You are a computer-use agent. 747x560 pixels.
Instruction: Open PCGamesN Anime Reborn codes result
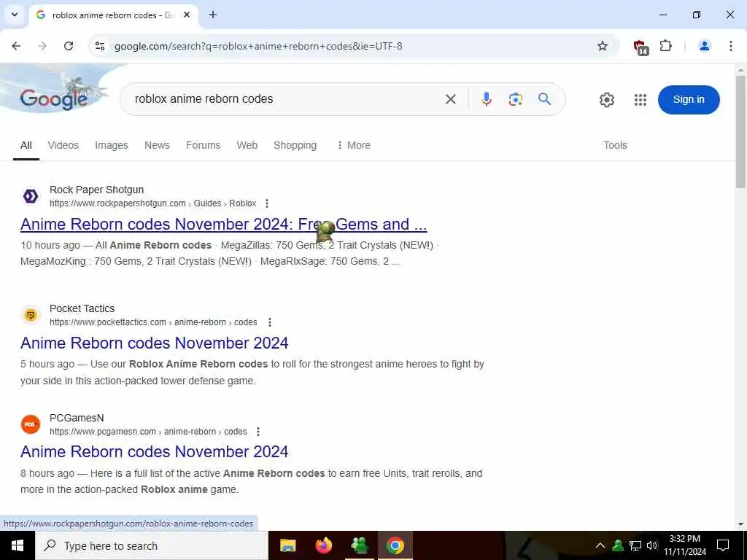point(155,451)
